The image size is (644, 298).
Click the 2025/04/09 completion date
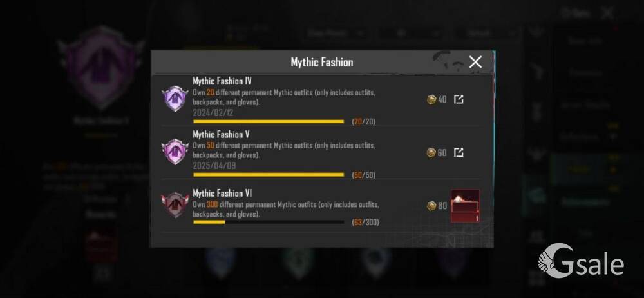[x=214, y=166]
